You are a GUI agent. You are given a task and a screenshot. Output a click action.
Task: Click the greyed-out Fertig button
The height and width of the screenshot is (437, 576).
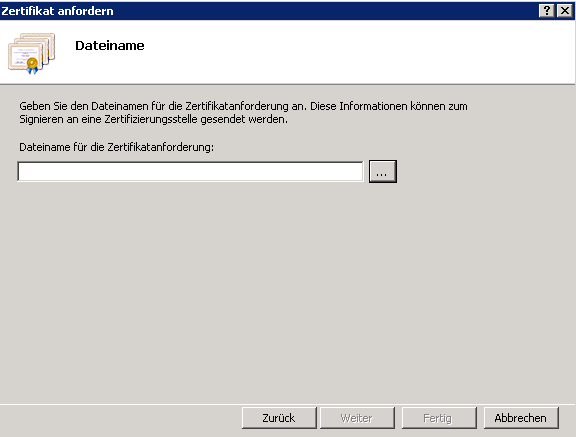[439, 418]
